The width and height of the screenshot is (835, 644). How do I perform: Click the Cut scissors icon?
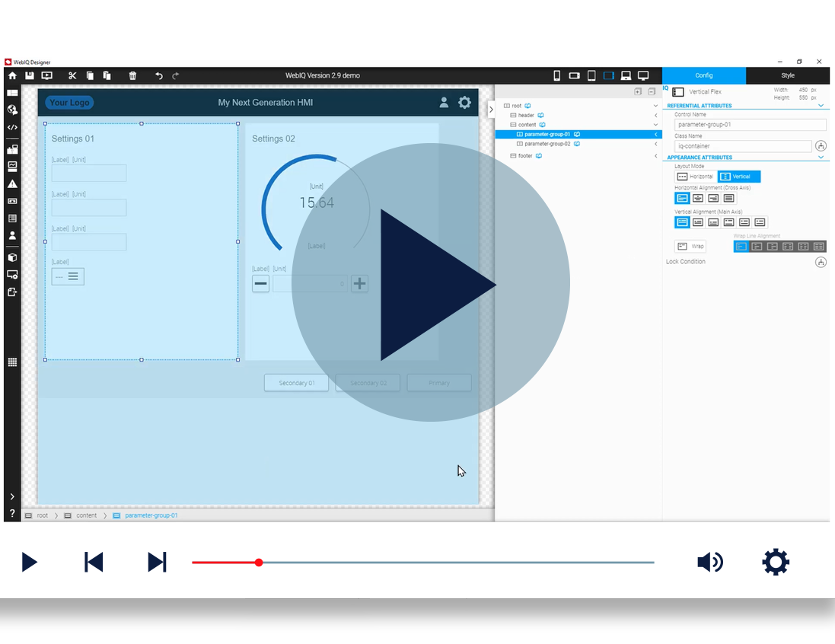72,75
